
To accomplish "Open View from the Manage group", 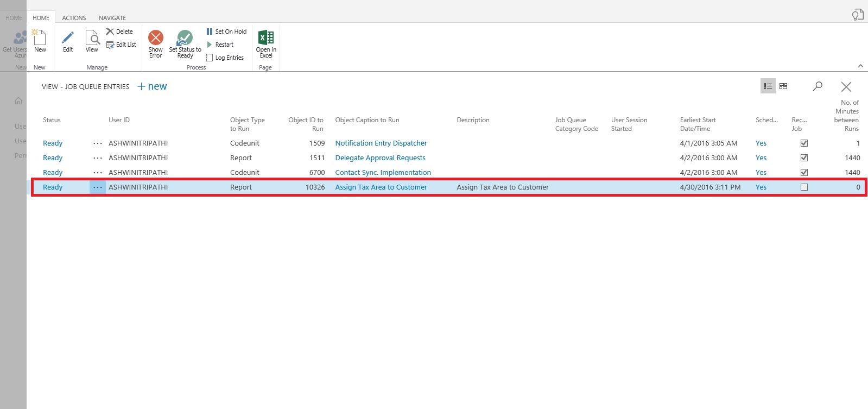I will (x=92, y=39).
